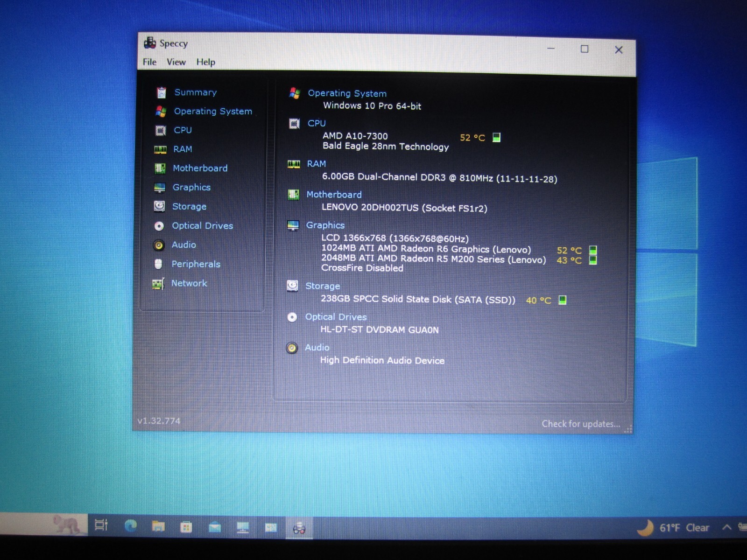Click the Optical Drives disc icon in sidebar
The height and width of the screenshot is (560, 747).
[159, 226]
